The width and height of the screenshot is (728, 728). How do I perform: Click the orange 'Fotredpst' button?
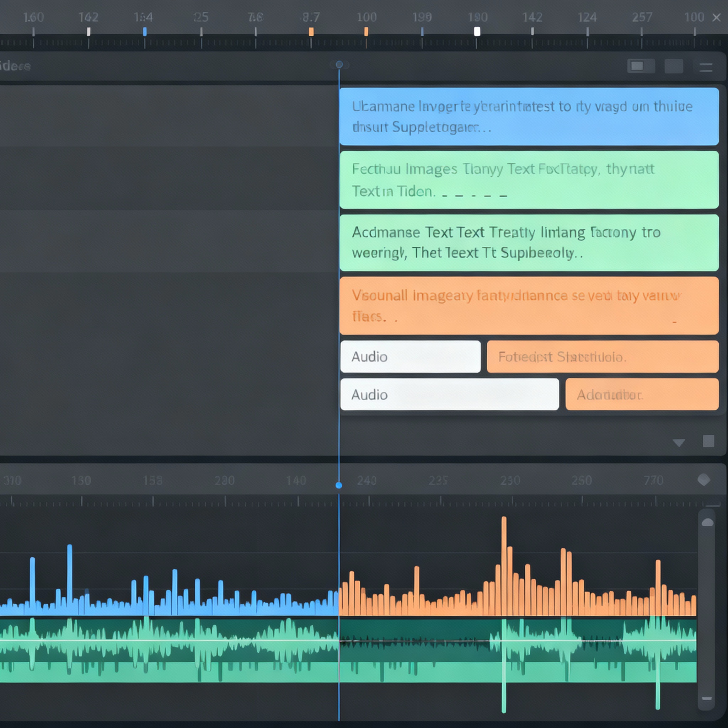602,357
